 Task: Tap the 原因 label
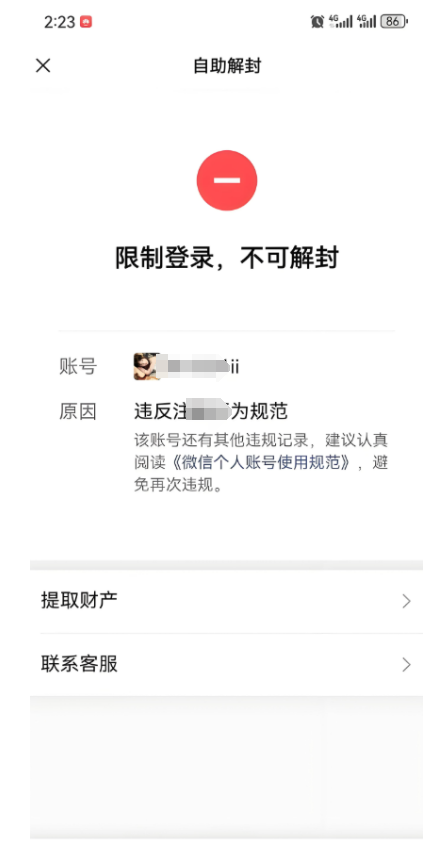78,411
